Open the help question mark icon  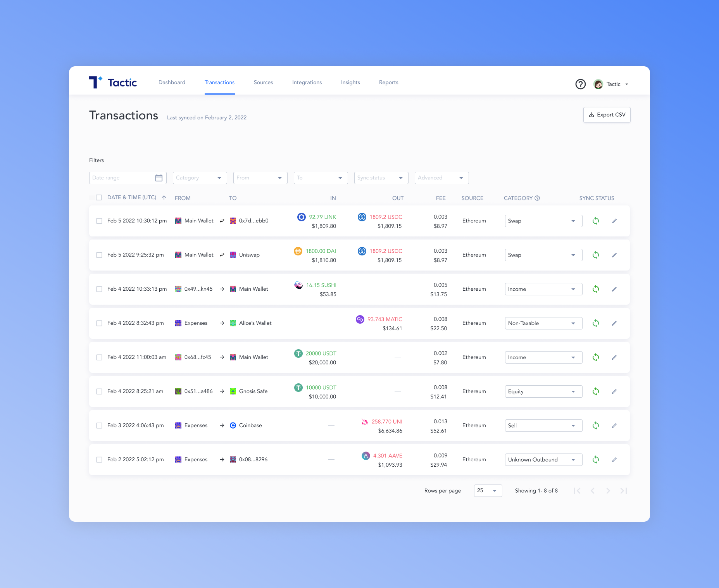[580, 84]
